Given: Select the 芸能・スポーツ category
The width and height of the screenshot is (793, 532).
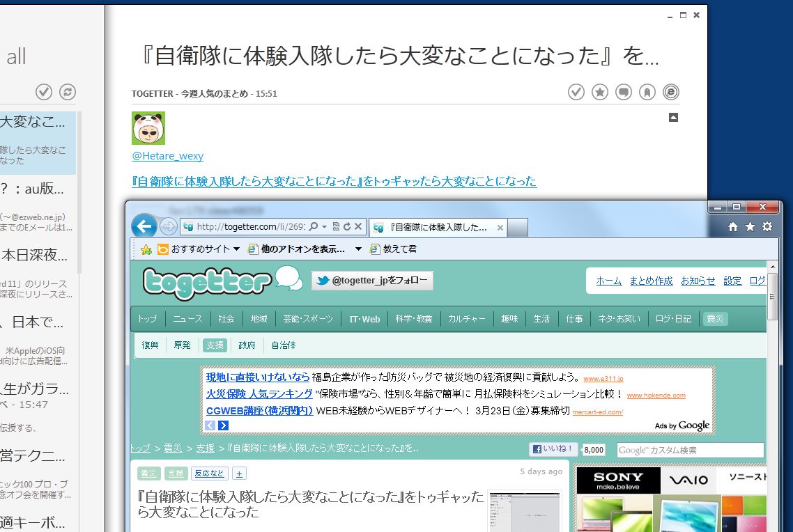Looking at the screenshot, I should pos(308,319).
